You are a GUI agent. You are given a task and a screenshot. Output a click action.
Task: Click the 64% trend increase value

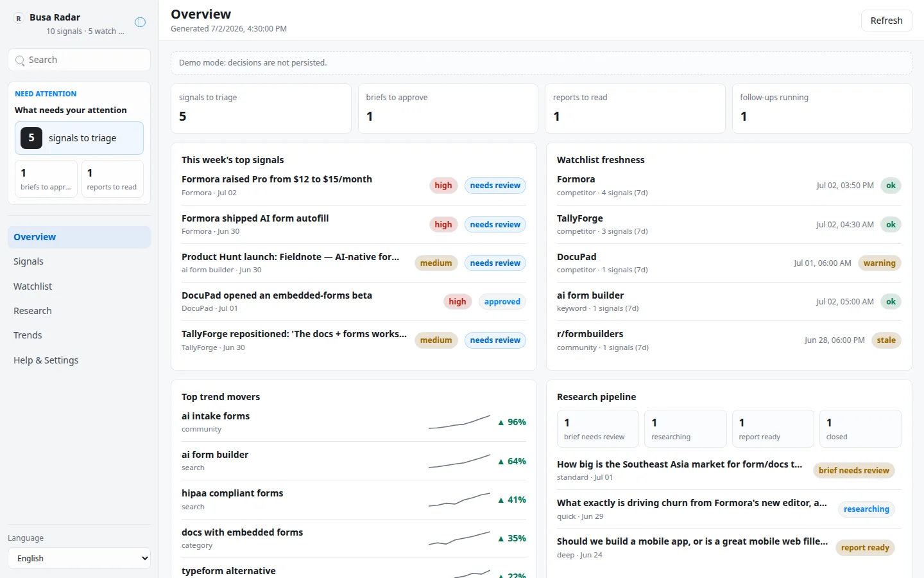pyautogui.click(x=512, y=461)
